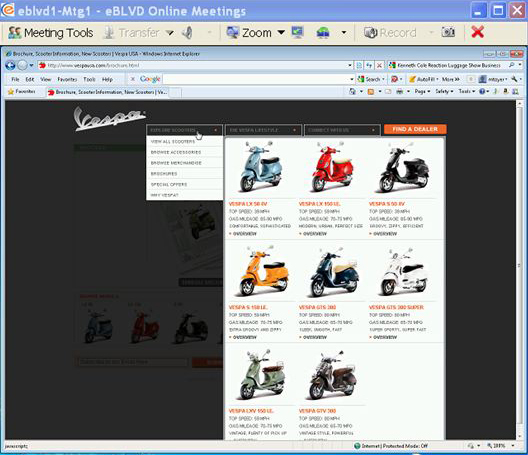Click the Print icon in IE command bar
This screenshot has height=455, width=528.
[x=400, y=91]
